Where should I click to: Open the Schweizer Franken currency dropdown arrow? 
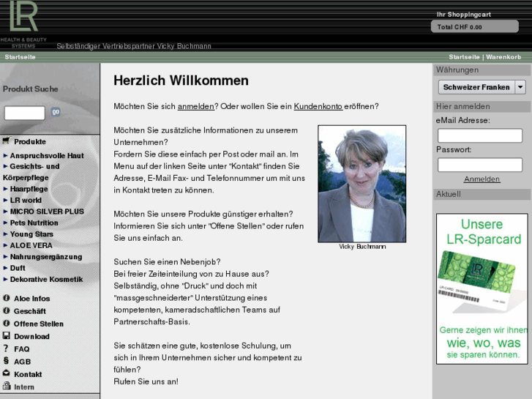pos(520,87)
